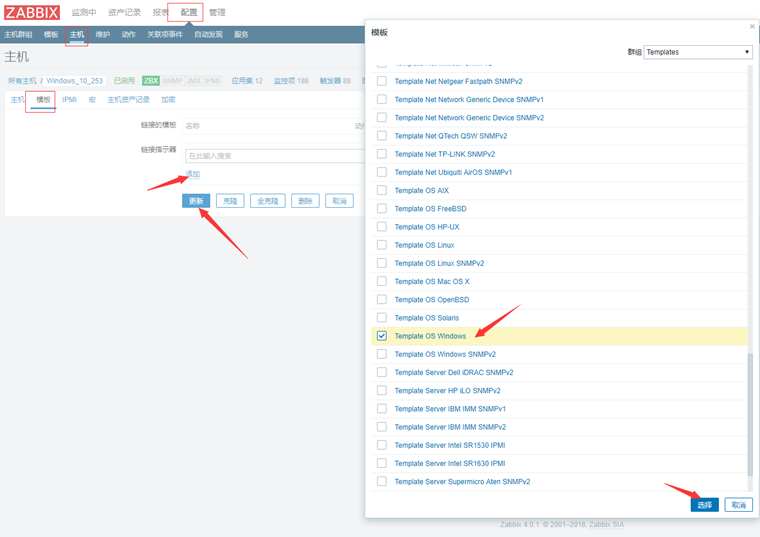Image resolution: width=760 pixels, height=537 pixels.
Task: Tick Template Server Supermicro Aten SNMPv2 checkbox
Action: 382,481
